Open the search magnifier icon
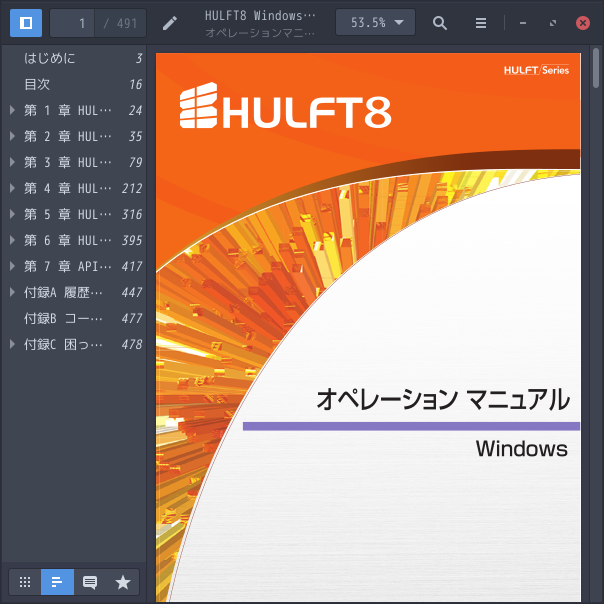604x604 pixels. 440,23
